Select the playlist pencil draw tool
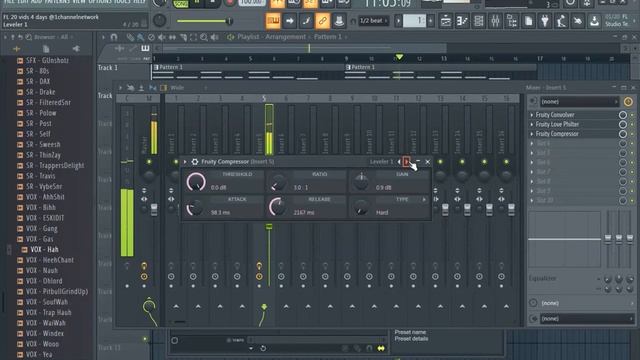The width and height of the screenshot is (640, 360). coord(130,38)
